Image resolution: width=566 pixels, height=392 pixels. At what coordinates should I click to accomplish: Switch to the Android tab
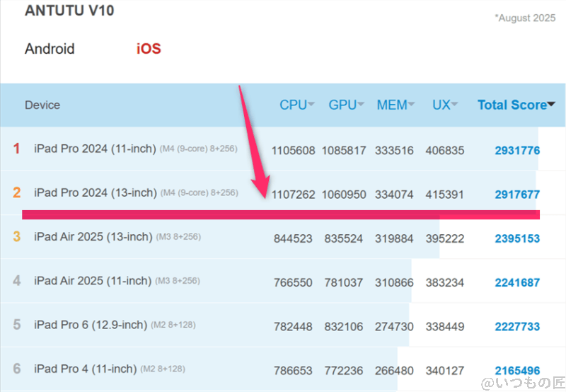point(50,49)
